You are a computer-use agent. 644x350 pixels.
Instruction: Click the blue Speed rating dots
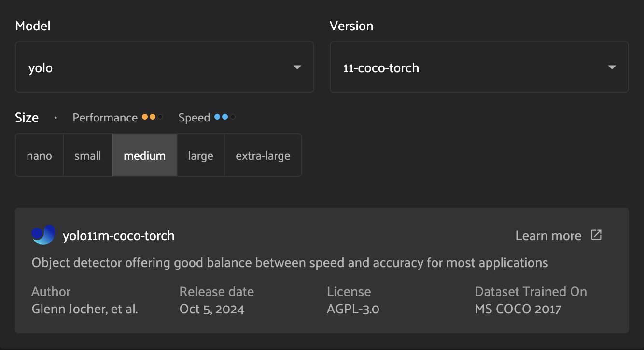tap(224, 117)
